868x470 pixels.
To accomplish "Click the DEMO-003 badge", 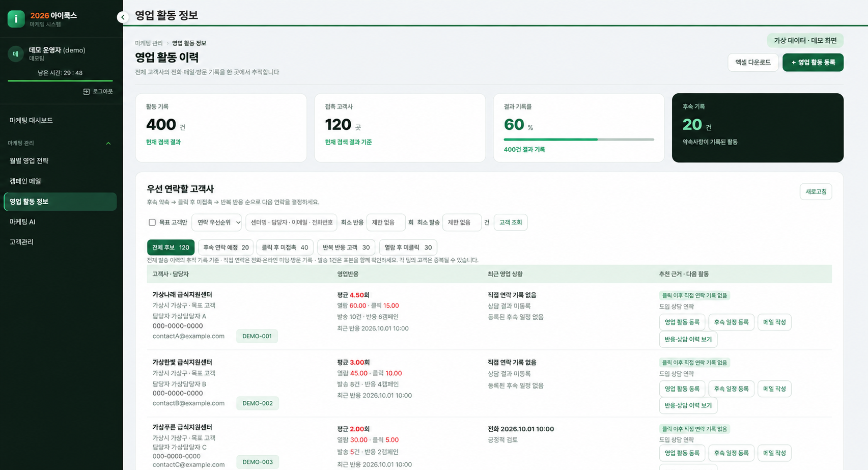I will tap(258, 462).
